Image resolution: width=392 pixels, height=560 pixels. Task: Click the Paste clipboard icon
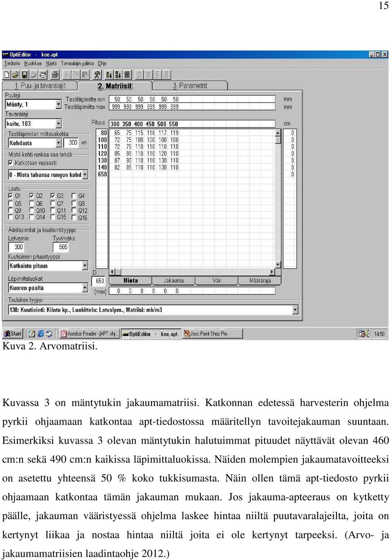[x=85, y=75]
